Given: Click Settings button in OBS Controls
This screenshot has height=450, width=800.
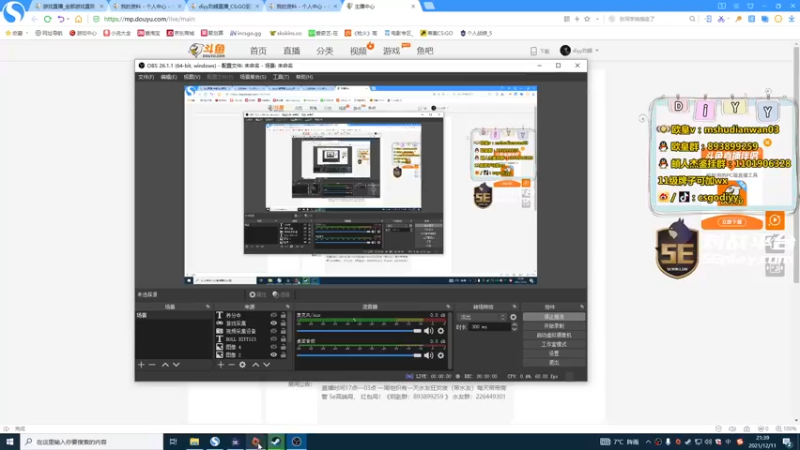Looking at the screenshot, I should point(554,353).
